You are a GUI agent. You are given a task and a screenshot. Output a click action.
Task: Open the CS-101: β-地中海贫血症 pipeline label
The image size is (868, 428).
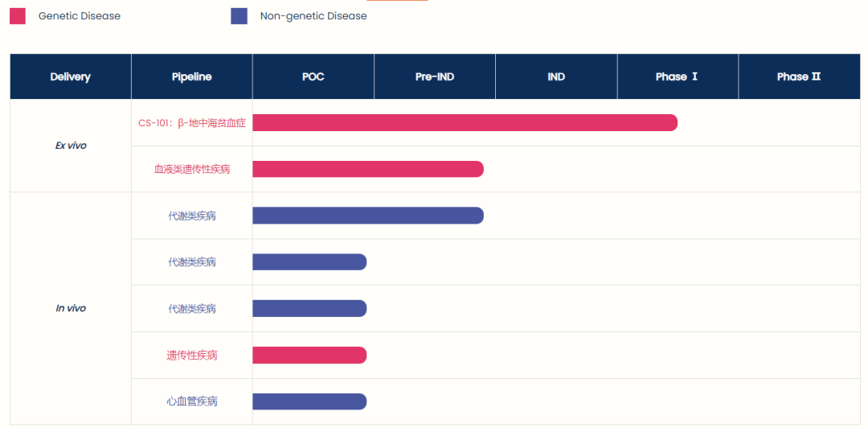(192, 123)
